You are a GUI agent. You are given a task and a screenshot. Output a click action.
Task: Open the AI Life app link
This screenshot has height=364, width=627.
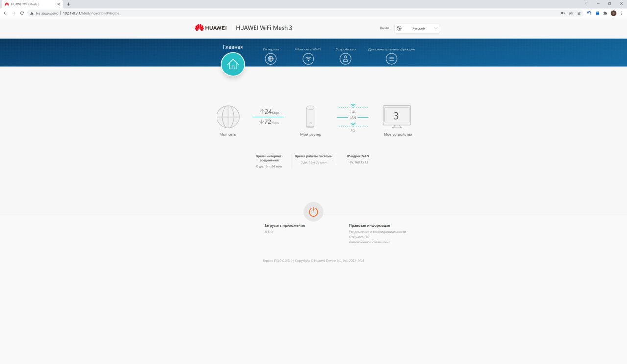point(269,232)
